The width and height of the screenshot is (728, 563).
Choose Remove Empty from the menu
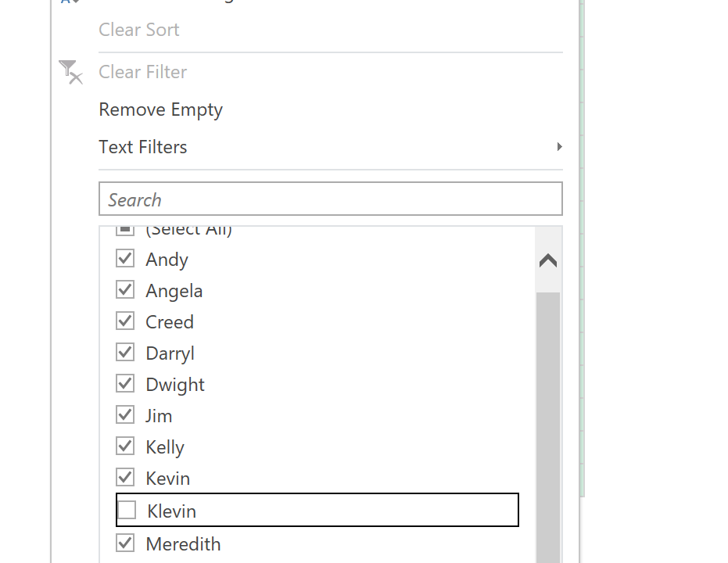[x=160, y=109]
